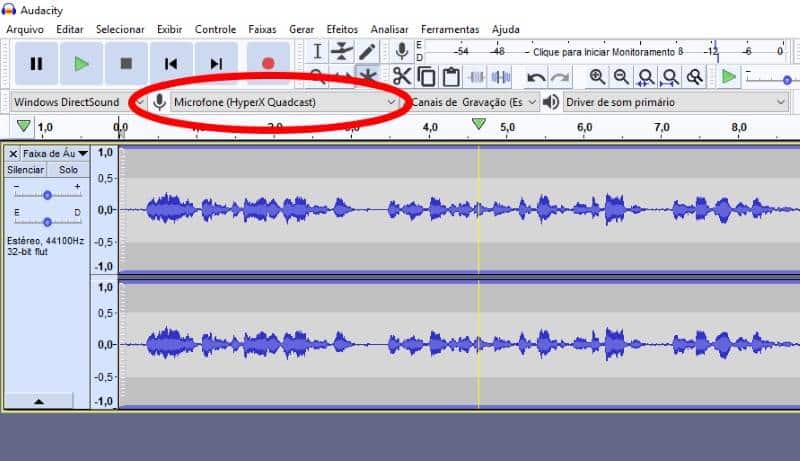800x461 pixels.
Task: Select the Selection (I-beam) tool
Action: 317,52
